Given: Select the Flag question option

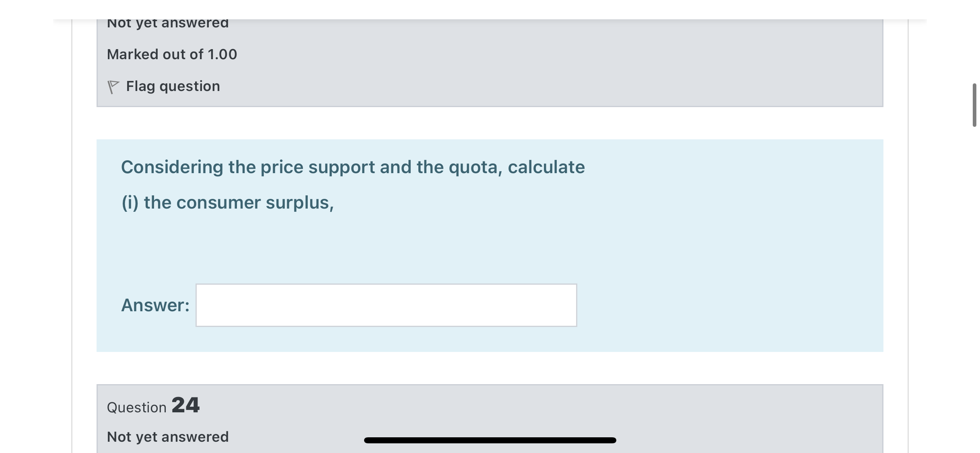Looking at the screenshot, I should (x=172, y=85).
